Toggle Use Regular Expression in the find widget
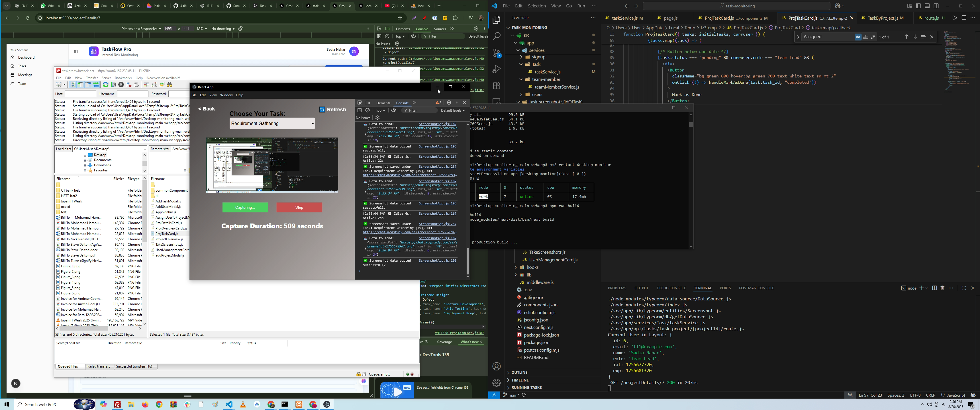Viewport: 980px width, 410px height. 873,37
